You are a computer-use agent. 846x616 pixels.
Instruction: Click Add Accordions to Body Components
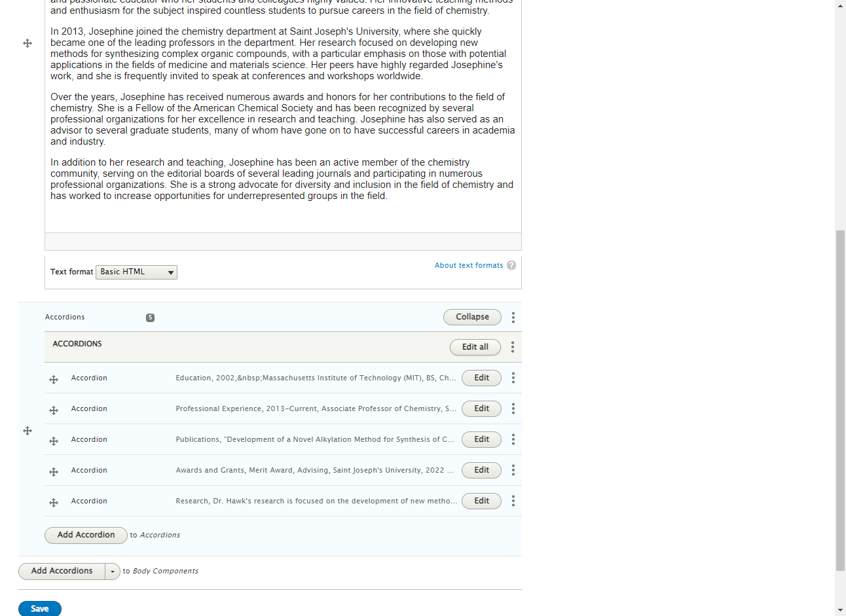[62, 571]
